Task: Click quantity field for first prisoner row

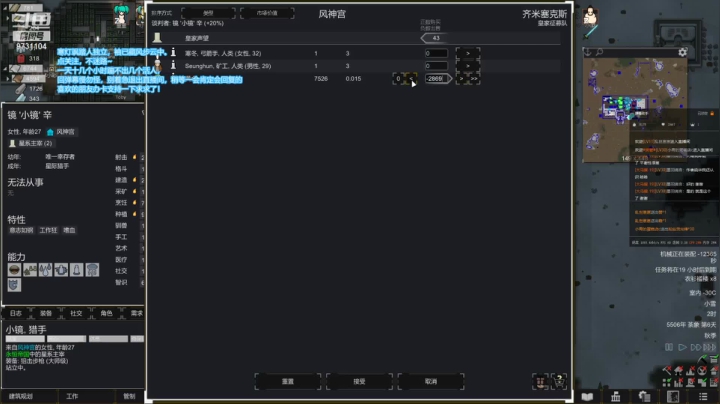Action: point(436,53)
